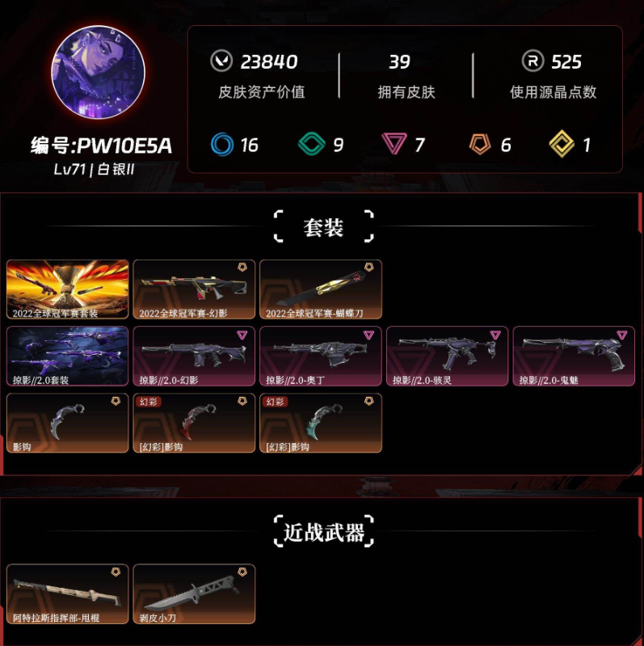Click the Radianite R icon beside 525
Viewport: 644px width, 646px height.
click(532, 61)
